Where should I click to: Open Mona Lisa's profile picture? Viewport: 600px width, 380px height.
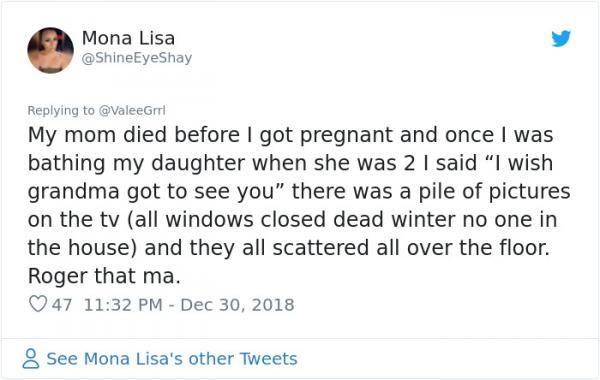51,50
